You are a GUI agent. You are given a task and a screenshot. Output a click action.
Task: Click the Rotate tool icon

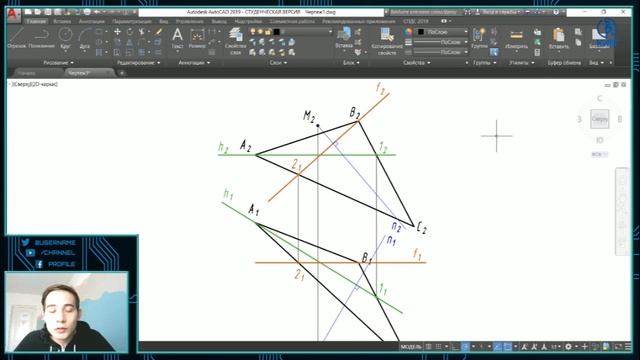pyautogui.click(x=130, y=32)
